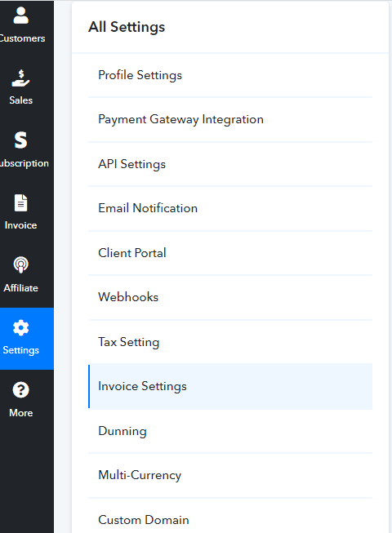
Task: Go to API Settings
Action: pyautogui.click(x=230, y=164)
